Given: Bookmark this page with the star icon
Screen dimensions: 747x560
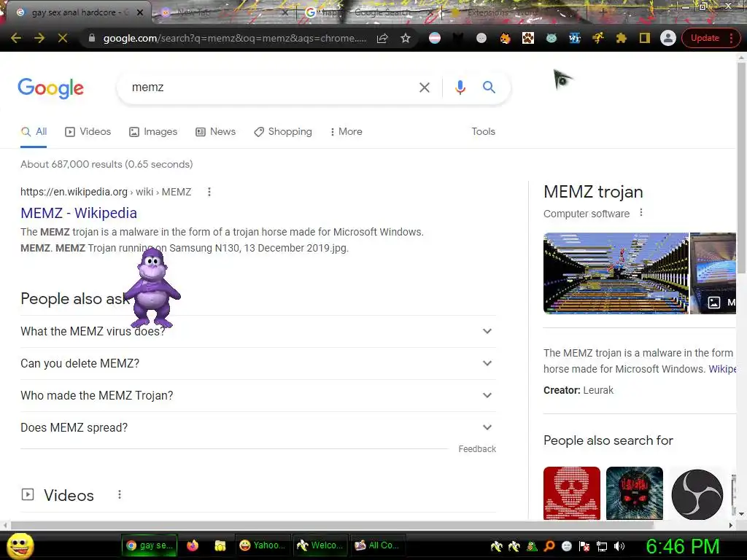Looking at the screenshot, I should (406, 38).
